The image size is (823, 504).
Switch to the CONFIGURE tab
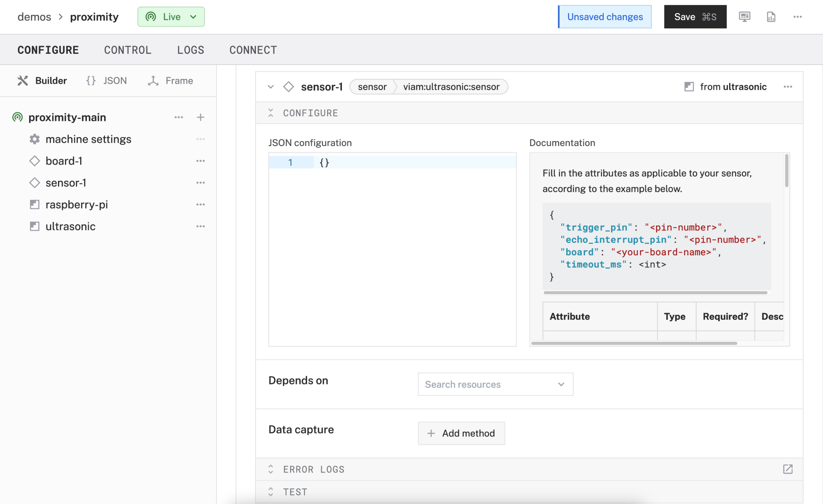(x=48, y=50)
